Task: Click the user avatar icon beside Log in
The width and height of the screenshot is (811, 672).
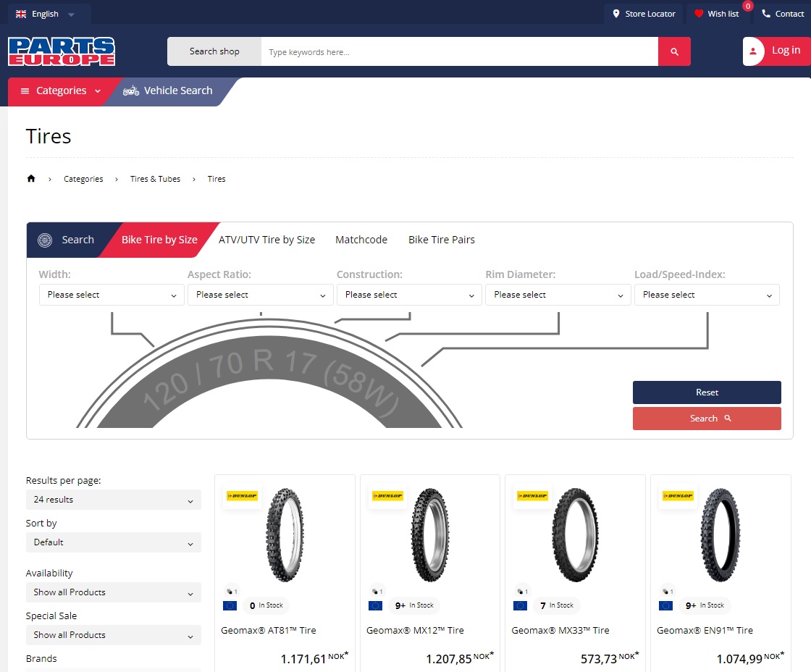Action: coord(753,51)
